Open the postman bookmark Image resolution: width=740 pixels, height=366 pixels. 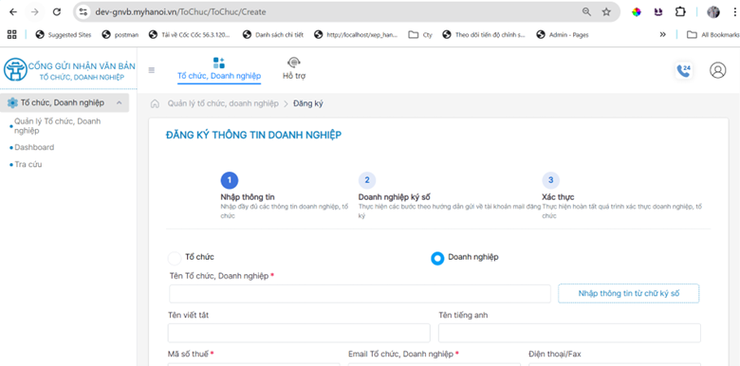pos(119,34)
